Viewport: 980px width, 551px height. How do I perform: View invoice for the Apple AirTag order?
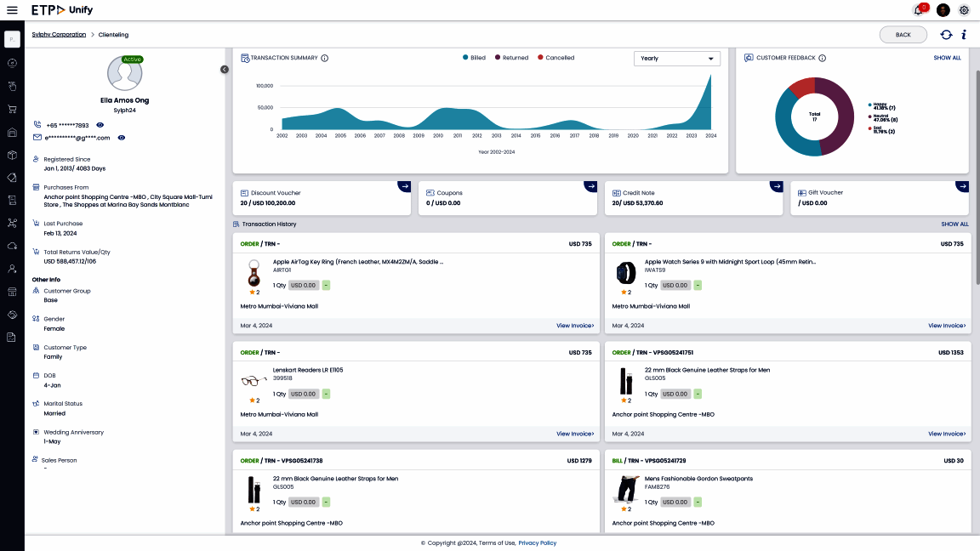point(575,325)
